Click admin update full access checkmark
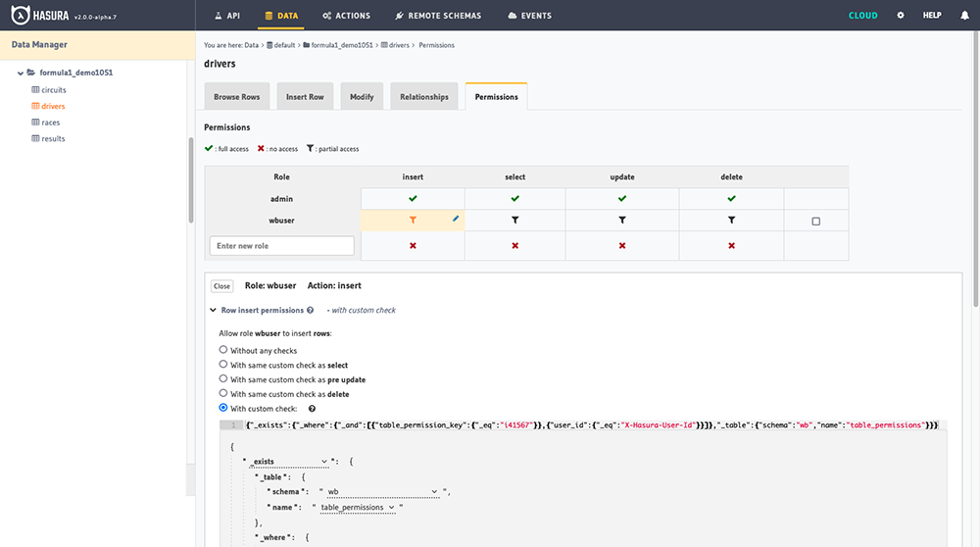Screen dimensions: 980x547 pos(622,198)
